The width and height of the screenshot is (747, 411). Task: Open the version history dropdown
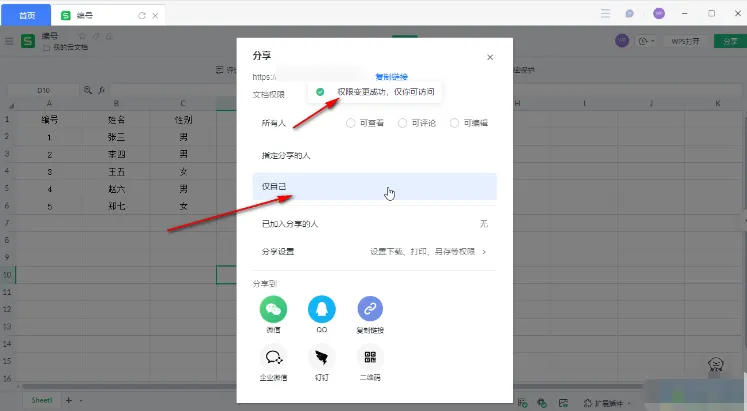pyautogui.click(x=646, y=41)
